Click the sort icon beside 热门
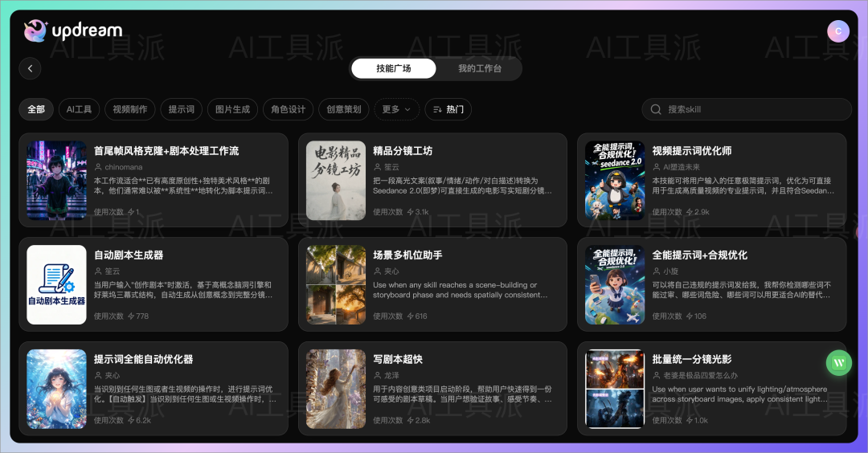 pyautogui.click(x=437, y=109)
